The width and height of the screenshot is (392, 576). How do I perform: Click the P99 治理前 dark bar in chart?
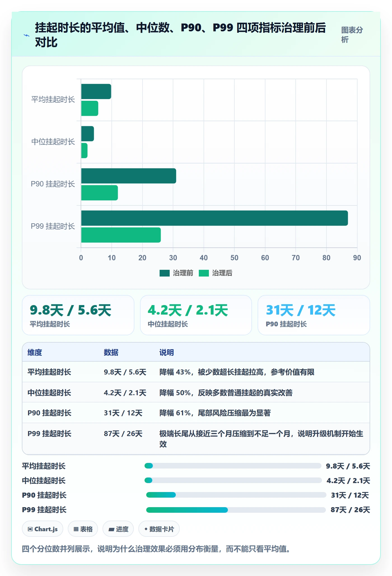(214, 218)
